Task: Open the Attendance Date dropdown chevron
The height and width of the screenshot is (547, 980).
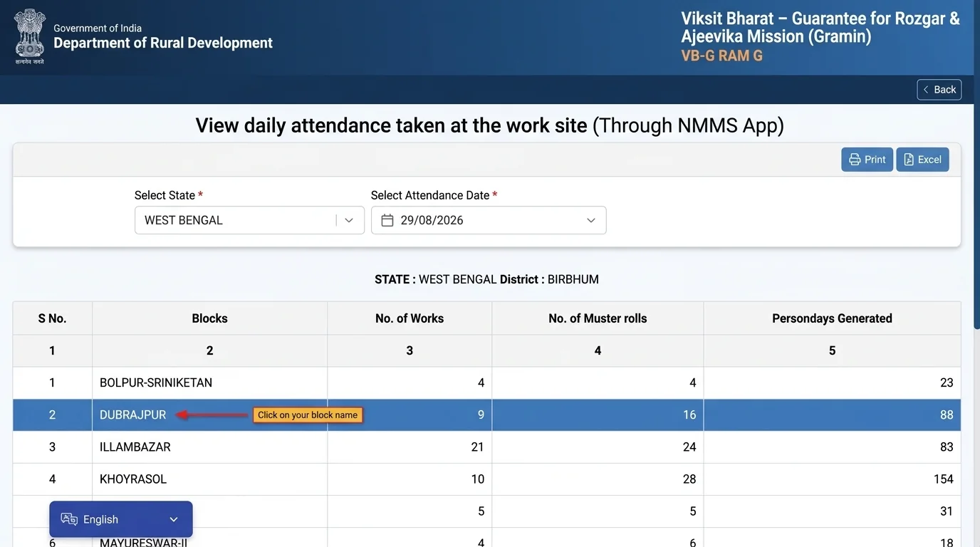Action: 591,220
